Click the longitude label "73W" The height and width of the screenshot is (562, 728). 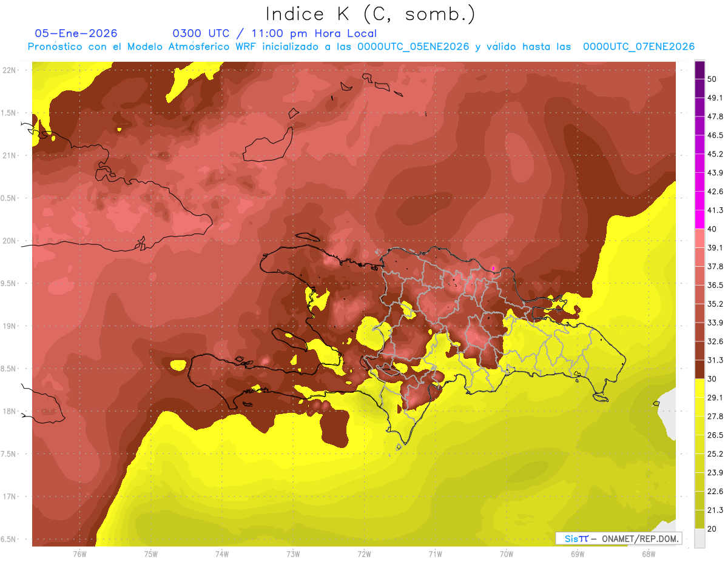(x=293, y=554)
